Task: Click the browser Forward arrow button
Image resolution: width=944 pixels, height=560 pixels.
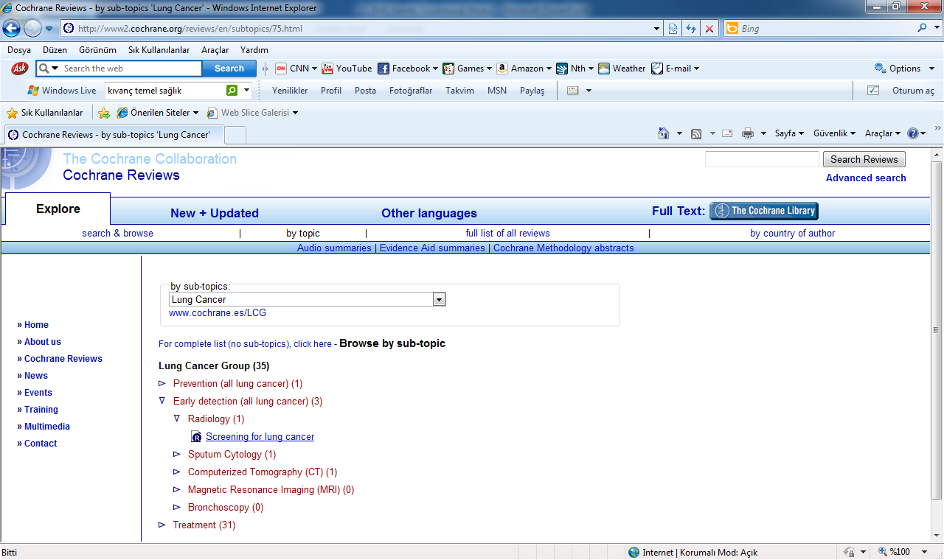Action: tap(32, 29)
